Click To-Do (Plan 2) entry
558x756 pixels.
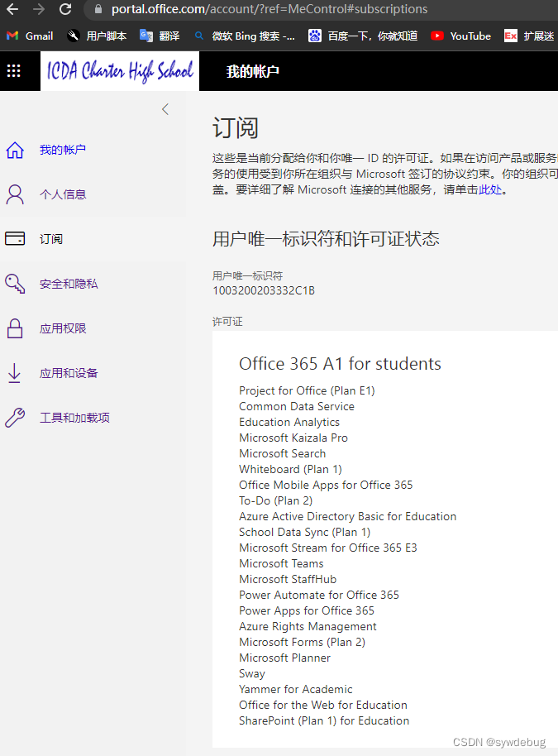[275, 501]
